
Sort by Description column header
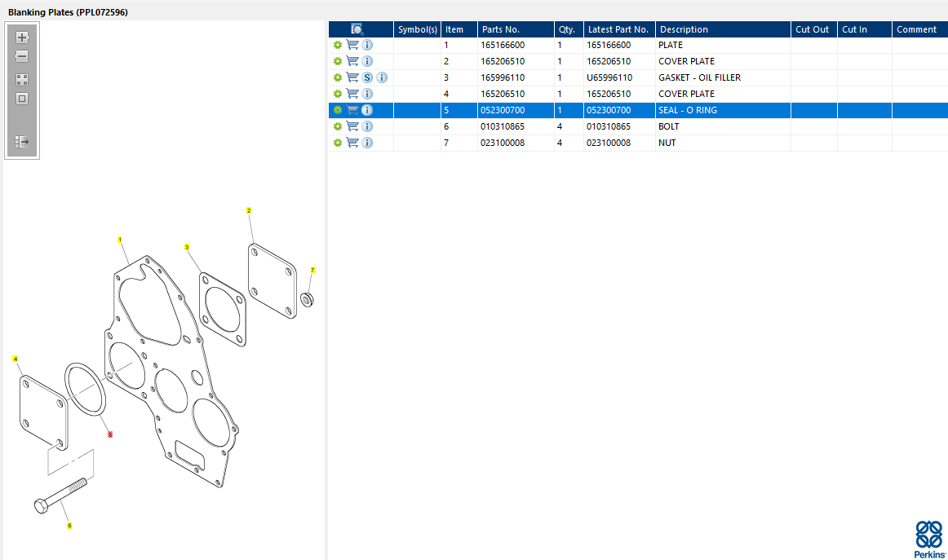pyautogui.click(x=723, y=29)
